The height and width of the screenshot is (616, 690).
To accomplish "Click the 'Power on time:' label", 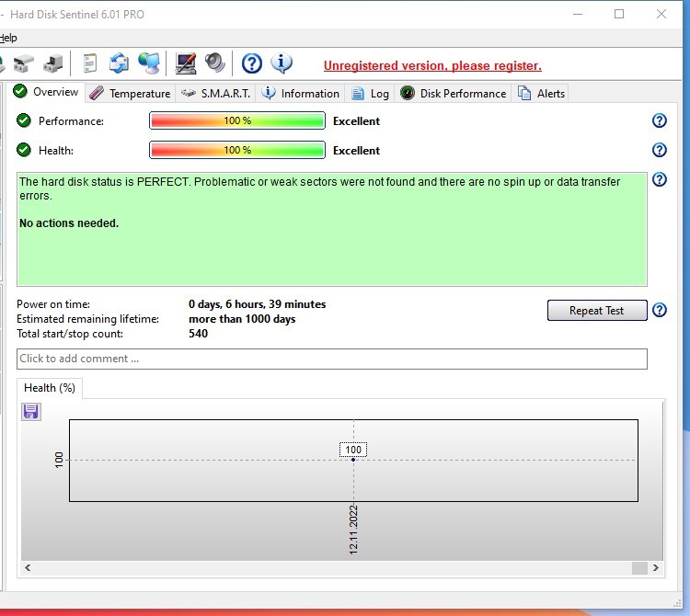I will coord(53,304).
